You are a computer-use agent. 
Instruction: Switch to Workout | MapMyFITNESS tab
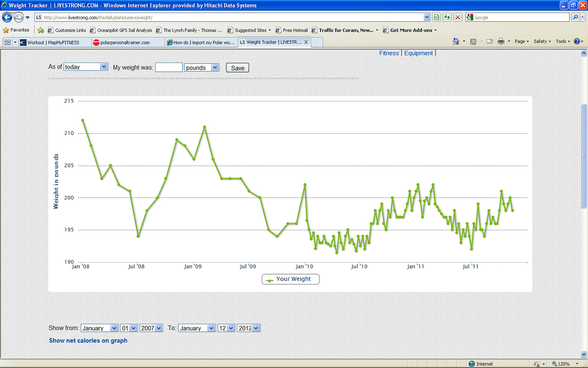point(55,42)
